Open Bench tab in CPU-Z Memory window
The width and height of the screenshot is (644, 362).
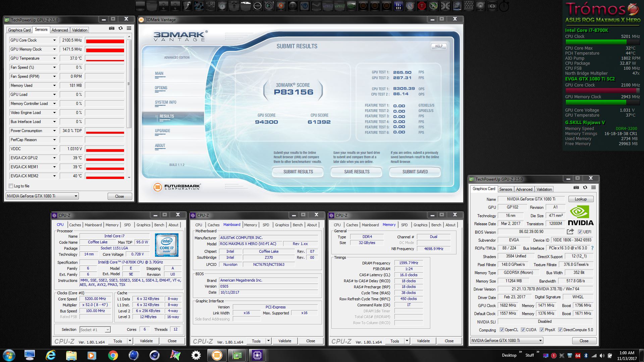coord(436,225)
